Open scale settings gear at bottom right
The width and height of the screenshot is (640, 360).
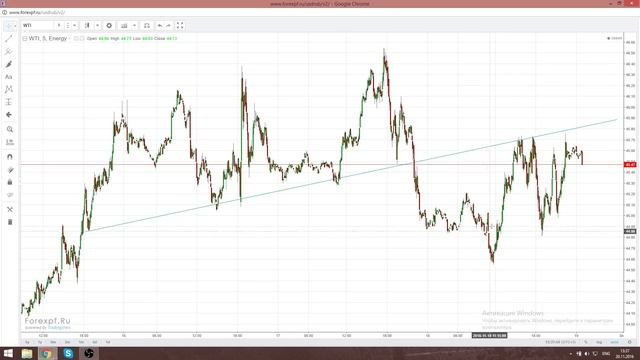pos(630,342)
